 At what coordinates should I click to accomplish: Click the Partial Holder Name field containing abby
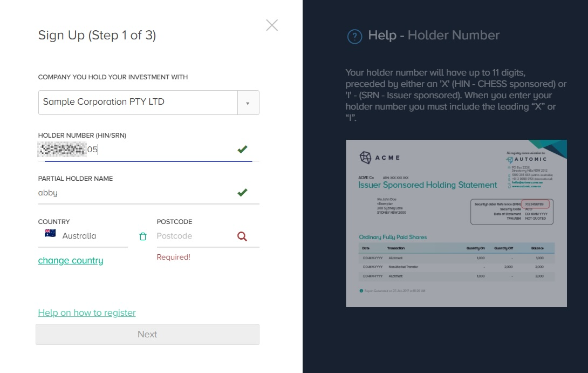click(148, 193)
